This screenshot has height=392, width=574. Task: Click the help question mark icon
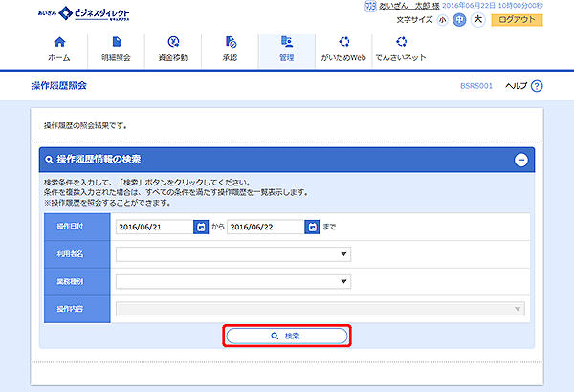coord(537,86)
